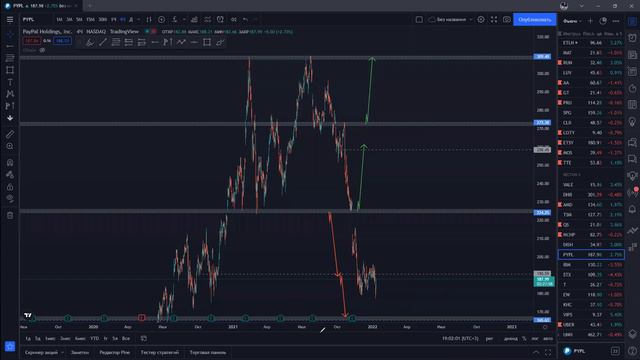Select the zoom in magnifier tool
Image resolution: width=640 pixels, height=360 pixels.
coord(10,146)
